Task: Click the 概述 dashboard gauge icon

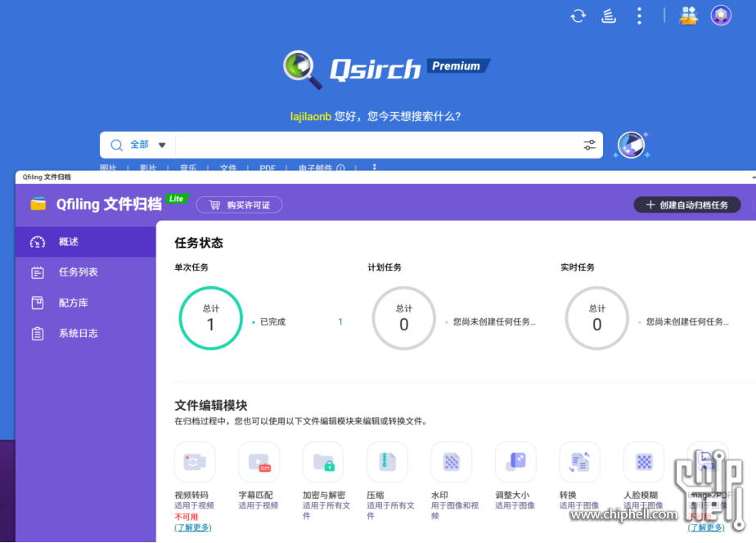Action: point(38,242)
